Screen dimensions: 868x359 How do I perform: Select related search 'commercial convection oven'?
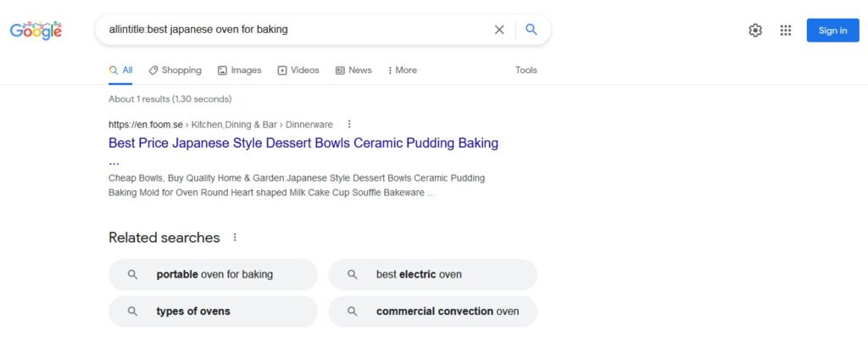433,311
